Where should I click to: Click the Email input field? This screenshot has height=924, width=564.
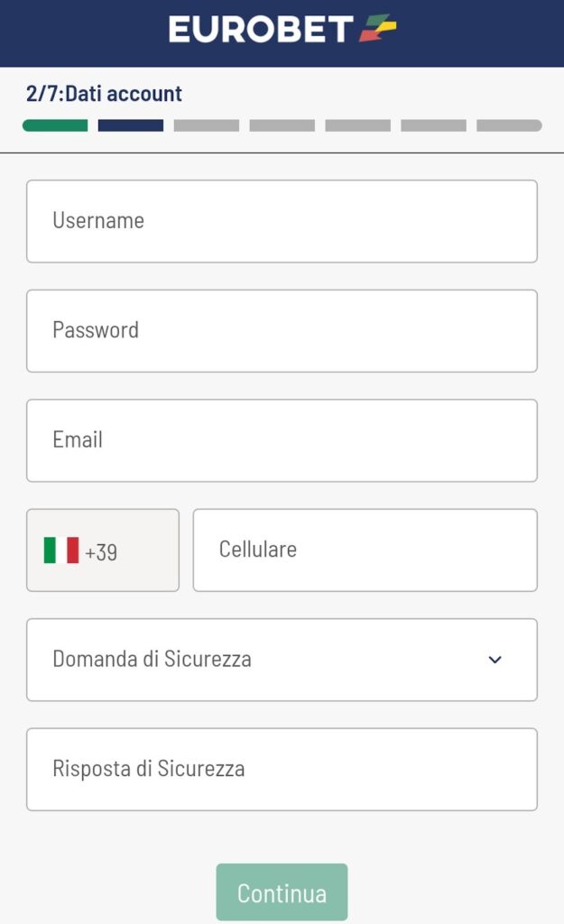282,439
